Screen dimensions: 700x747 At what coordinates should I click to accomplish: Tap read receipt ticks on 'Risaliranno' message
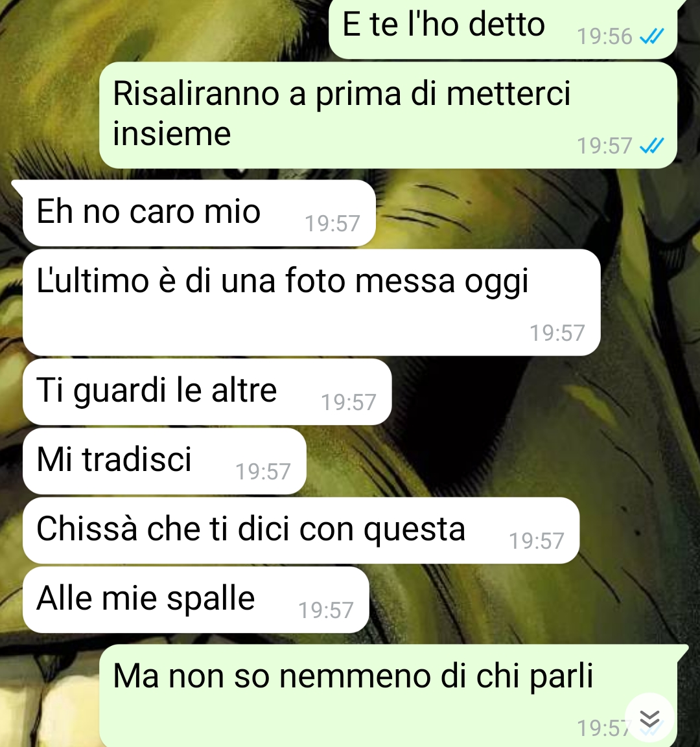(651, 145)
